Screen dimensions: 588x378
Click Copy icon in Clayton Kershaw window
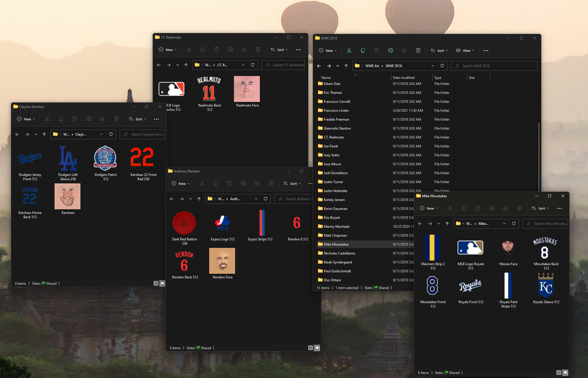click(x=61, y=119)
